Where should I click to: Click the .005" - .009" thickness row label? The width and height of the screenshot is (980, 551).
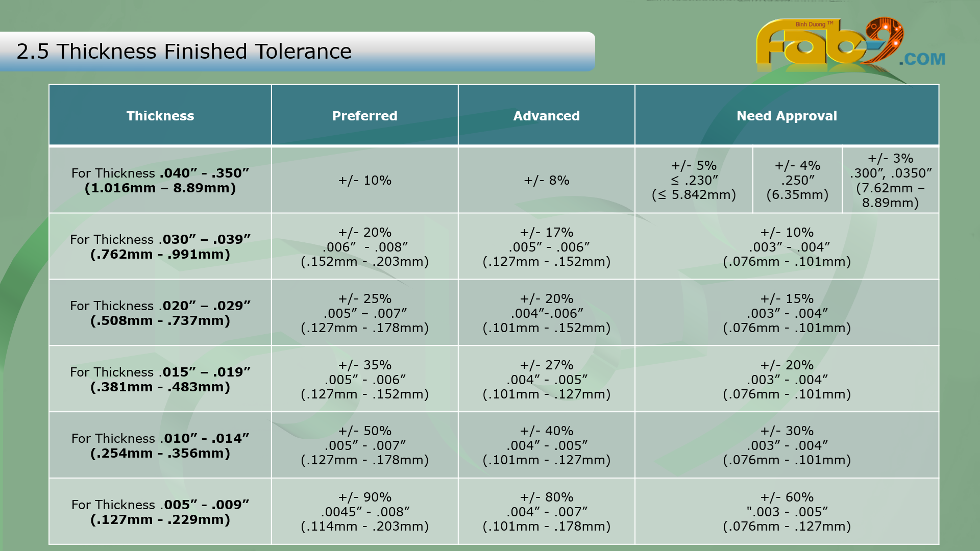click(x=160, y=511)
